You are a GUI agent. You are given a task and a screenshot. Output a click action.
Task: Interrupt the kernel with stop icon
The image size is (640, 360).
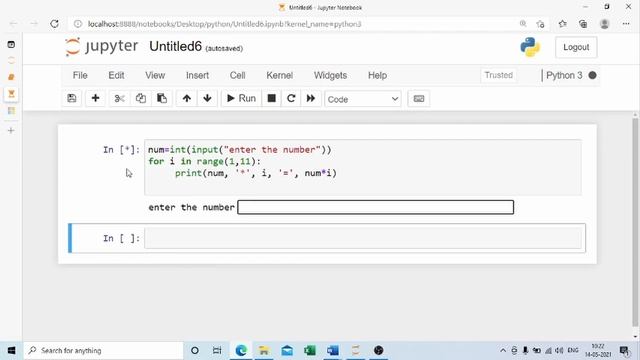[271, 98]
